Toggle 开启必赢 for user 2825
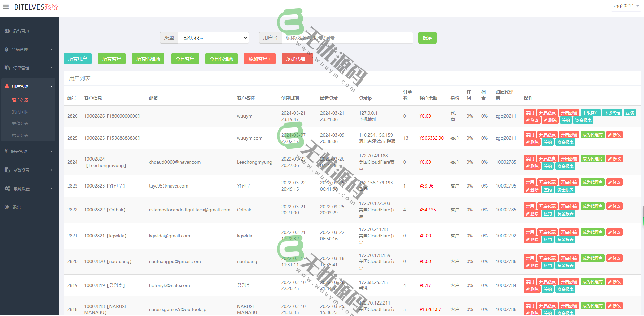Screen dimensions: 644x316 547,135
